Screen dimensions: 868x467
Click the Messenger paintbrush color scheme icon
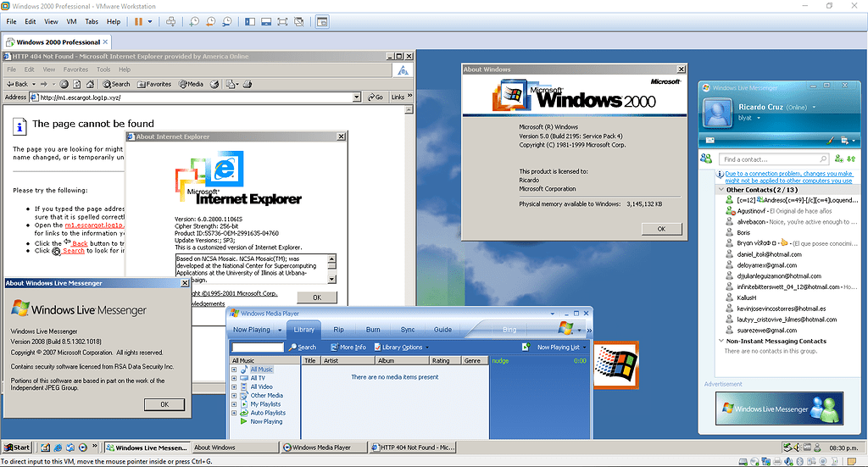point(830,141)
